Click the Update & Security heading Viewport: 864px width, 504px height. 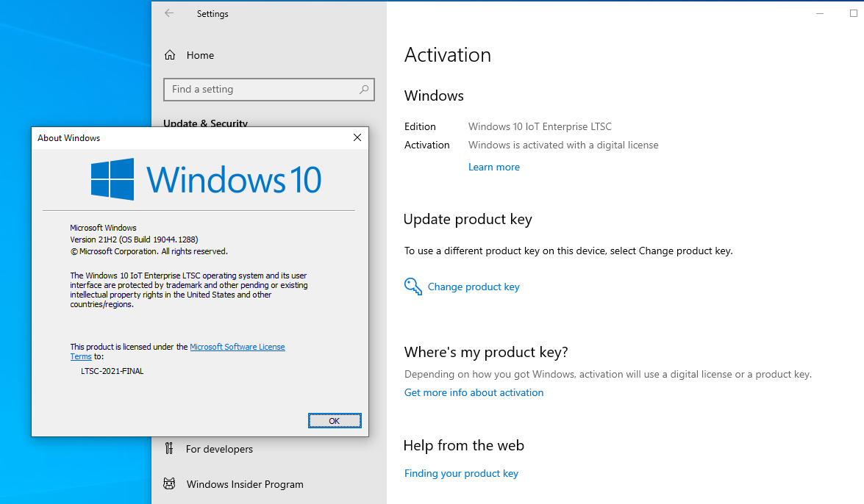click(205, 123)
